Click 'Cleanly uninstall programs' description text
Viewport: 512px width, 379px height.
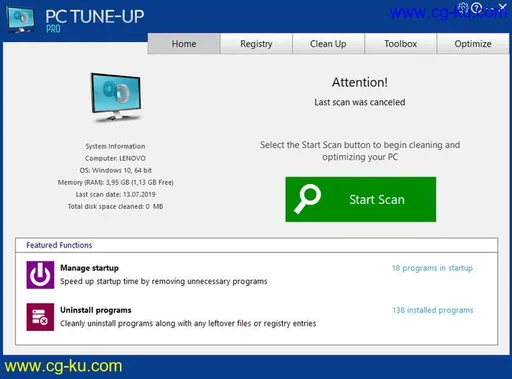(x=188, y=323)
